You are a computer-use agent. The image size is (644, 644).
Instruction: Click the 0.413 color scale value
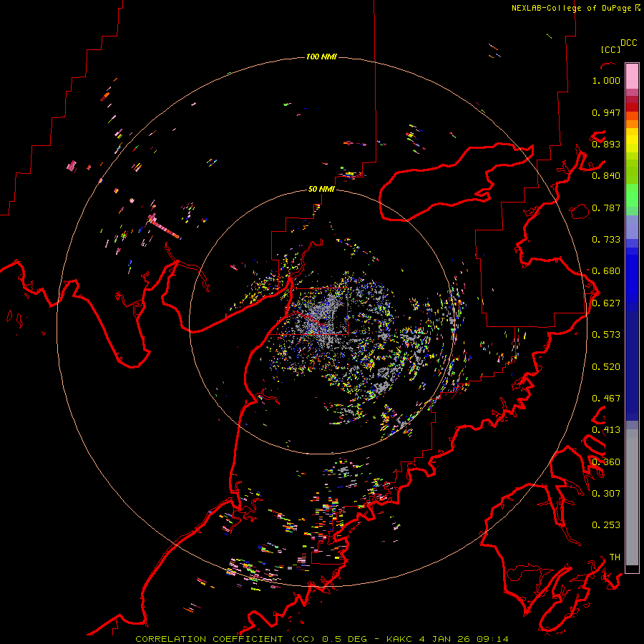tap(606, 430)
